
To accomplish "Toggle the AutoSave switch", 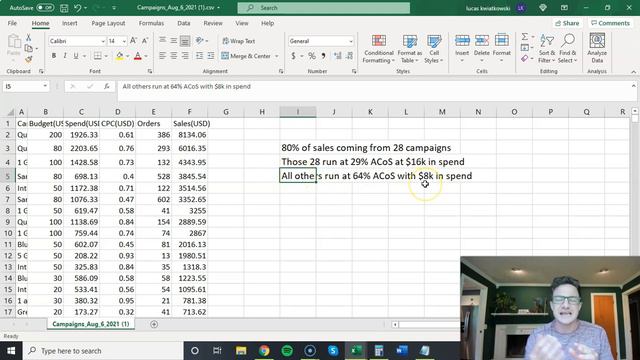I will coord(45,8).
